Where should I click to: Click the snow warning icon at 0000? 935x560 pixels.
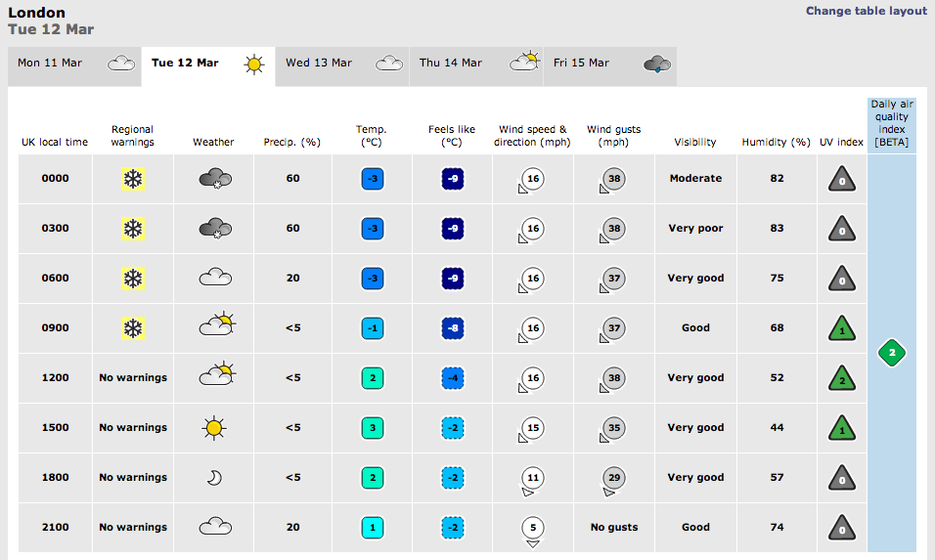tap(133, 179)
